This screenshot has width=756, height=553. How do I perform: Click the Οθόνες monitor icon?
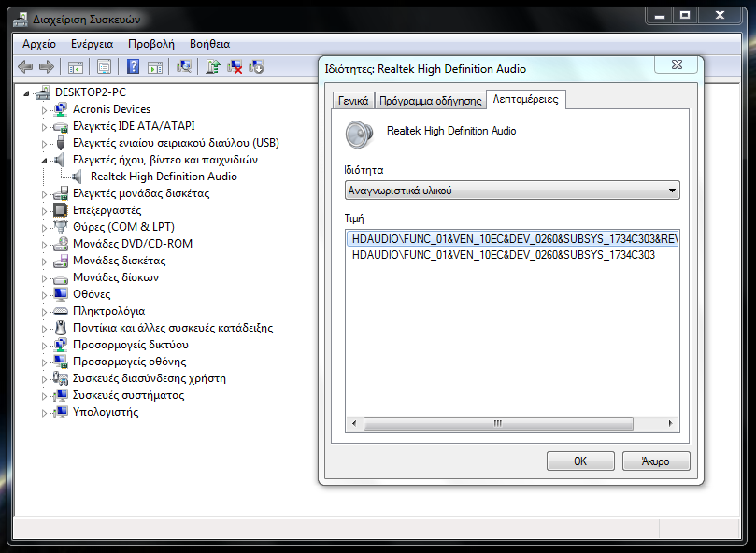pos(60,294)
